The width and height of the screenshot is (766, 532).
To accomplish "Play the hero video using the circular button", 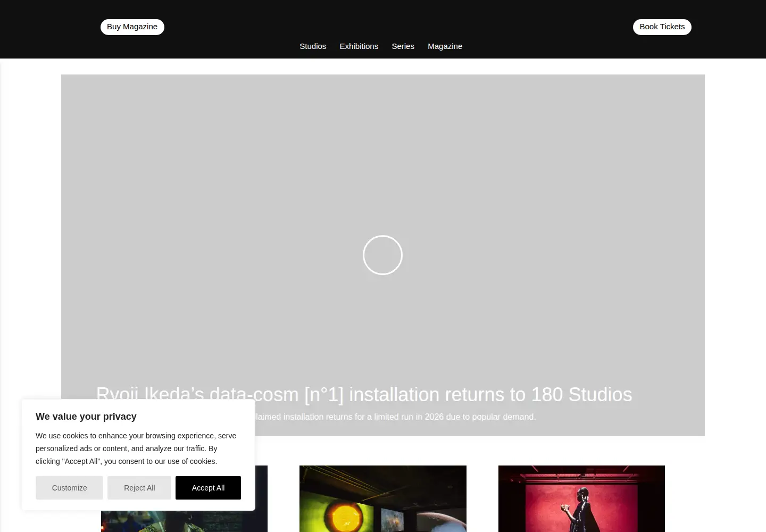I will (x=382, y=255).
